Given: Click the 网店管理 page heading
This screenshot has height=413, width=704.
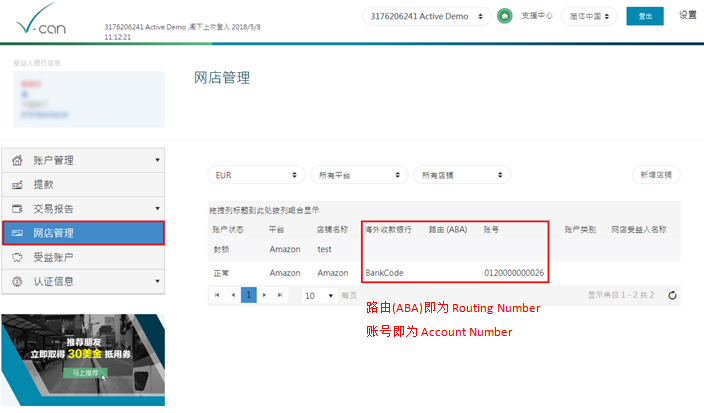Looking at the screenshot, I should [222, 78].
